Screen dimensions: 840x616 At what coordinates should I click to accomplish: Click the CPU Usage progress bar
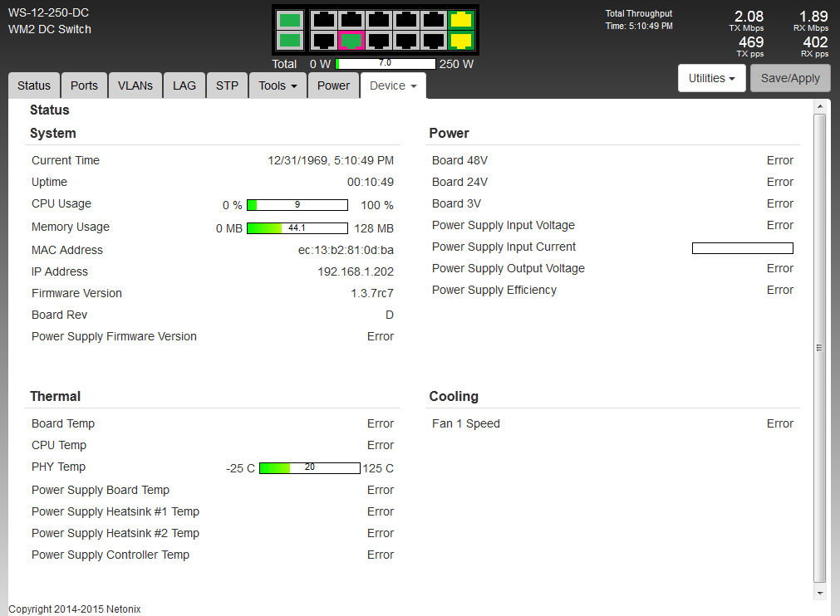click(297, 205)
